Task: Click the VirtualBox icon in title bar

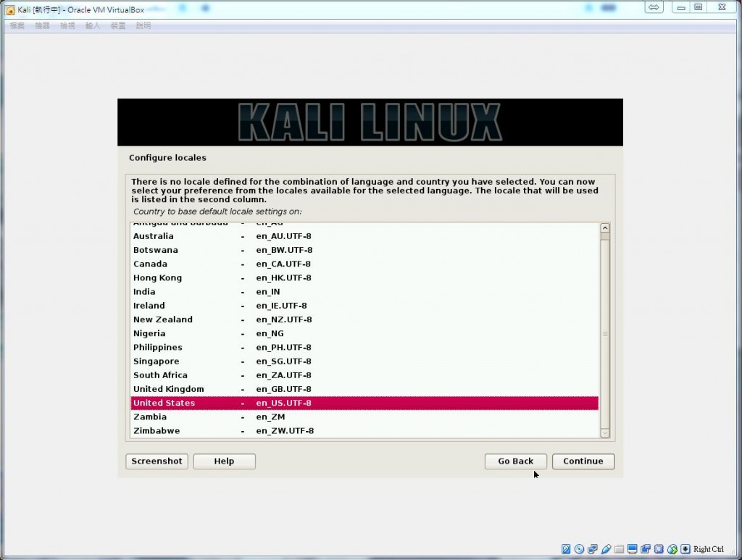Action: (9, 10)
